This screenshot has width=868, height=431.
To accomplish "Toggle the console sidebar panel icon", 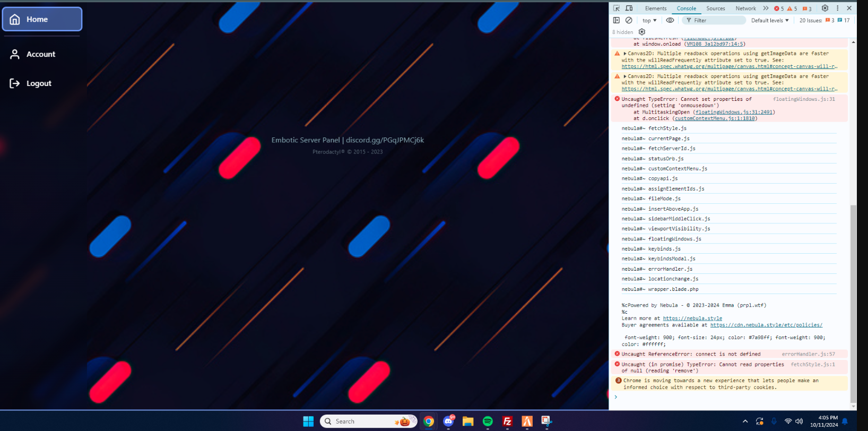I will point(616,20).
